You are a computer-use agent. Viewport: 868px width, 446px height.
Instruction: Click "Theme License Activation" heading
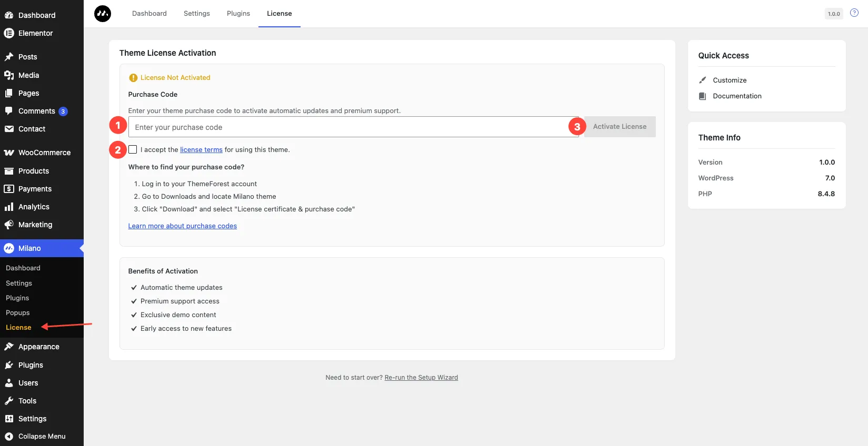(168, 53)
